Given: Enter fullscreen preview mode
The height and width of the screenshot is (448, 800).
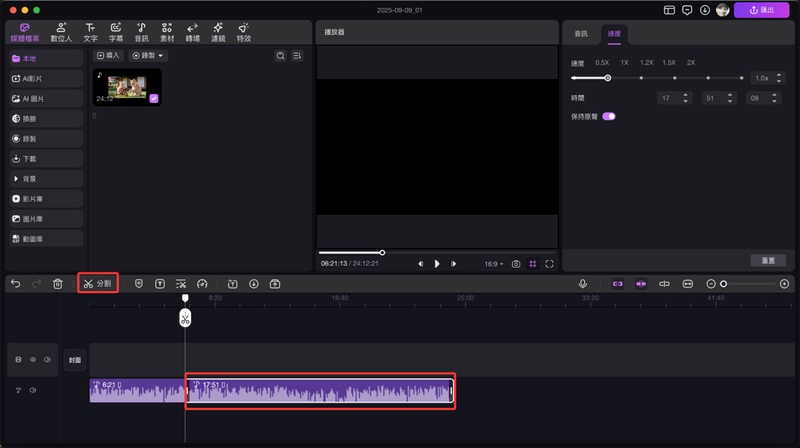Looking at the screenshot, I should 549,264.
